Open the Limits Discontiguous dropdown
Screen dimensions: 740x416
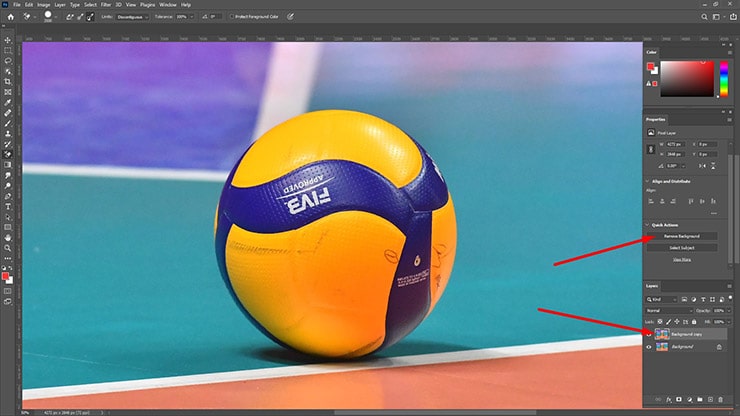[x=131, y=16]
